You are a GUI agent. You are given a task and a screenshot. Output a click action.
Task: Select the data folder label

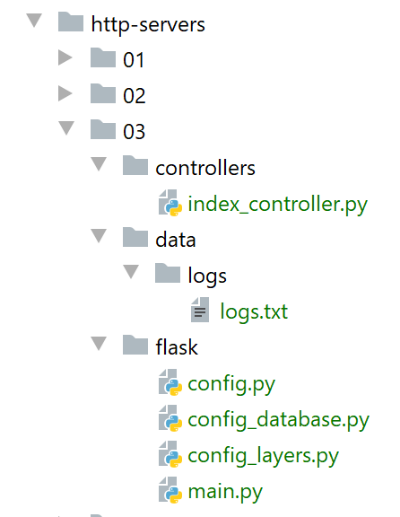point(176,240)
